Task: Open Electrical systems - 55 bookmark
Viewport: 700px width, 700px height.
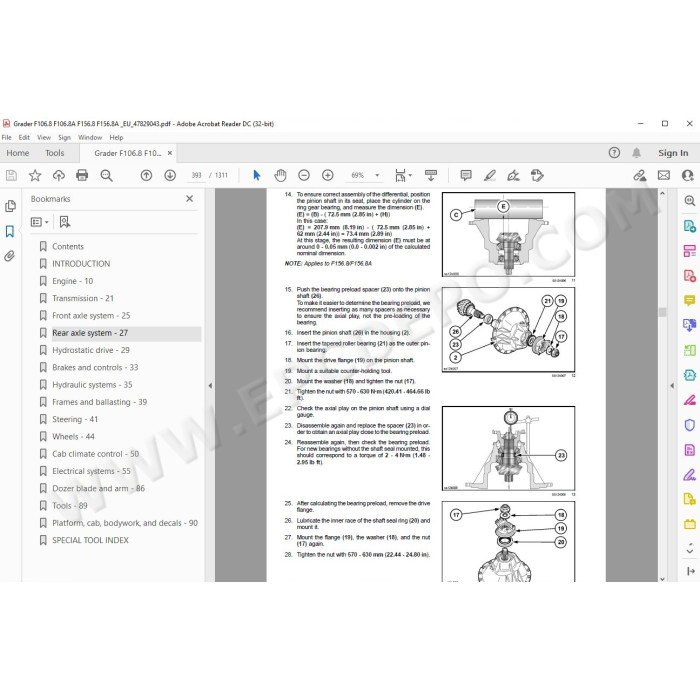Action: pos(91,471)
